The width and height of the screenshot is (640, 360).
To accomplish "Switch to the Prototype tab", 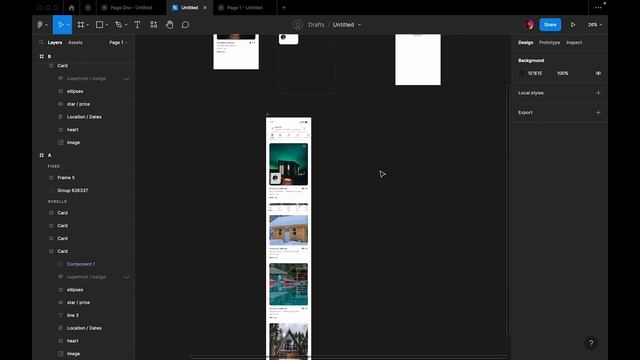I will [x=549, y=42].
